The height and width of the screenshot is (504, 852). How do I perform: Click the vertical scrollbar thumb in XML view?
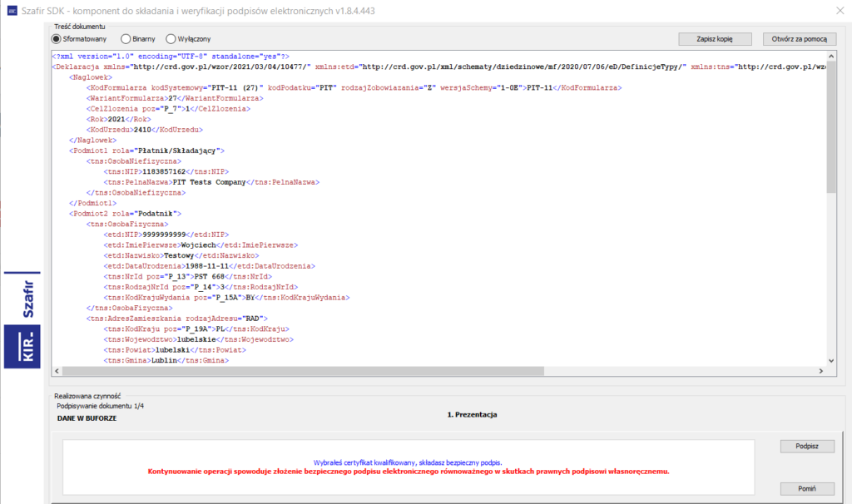click(x=831, y=125)
